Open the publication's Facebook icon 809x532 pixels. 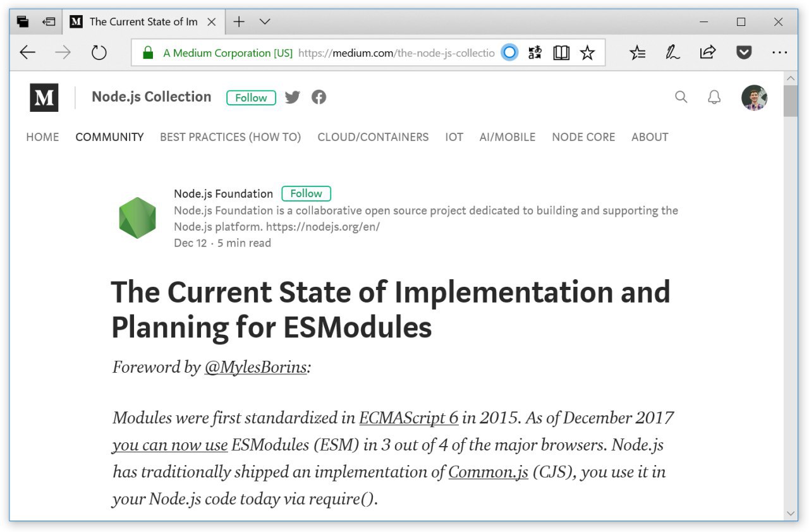[319, 97]
